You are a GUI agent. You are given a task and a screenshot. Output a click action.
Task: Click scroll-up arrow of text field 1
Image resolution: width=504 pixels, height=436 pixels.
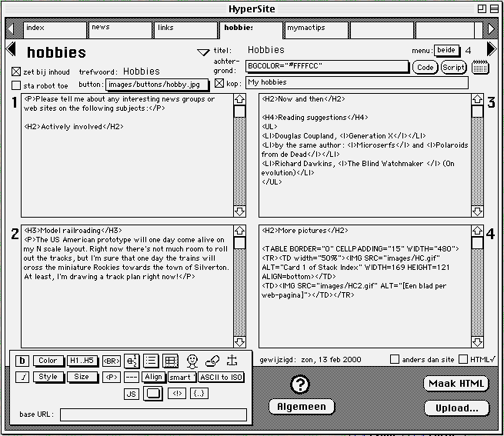tap(239, 99)
